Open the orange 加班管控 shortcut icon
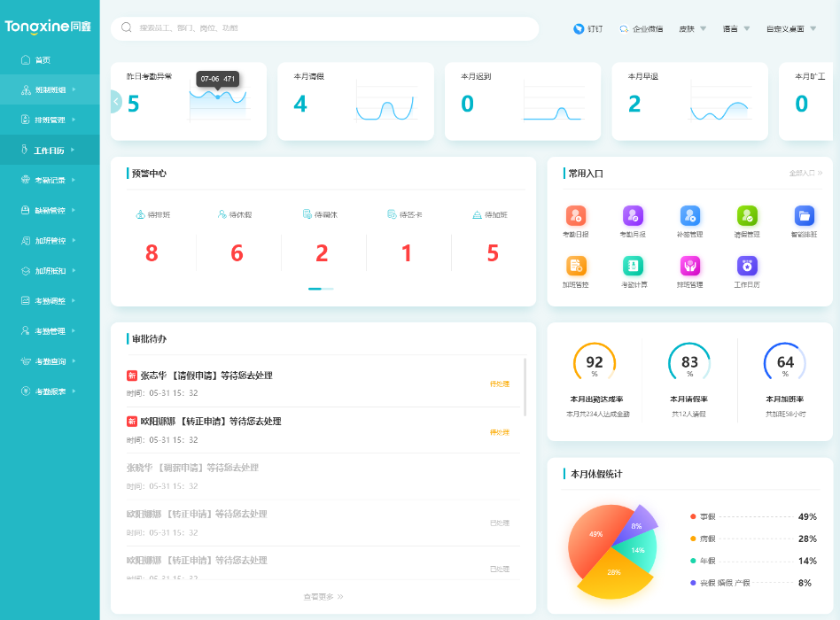Screen dimensions: 840x620 (x=576, y=266)
